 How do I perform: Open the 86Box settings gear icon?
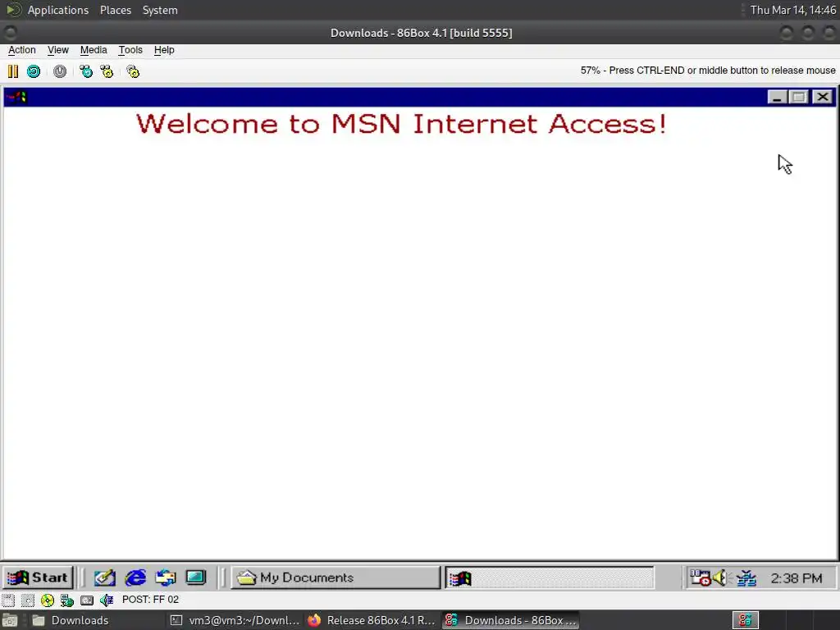point(133,71)
